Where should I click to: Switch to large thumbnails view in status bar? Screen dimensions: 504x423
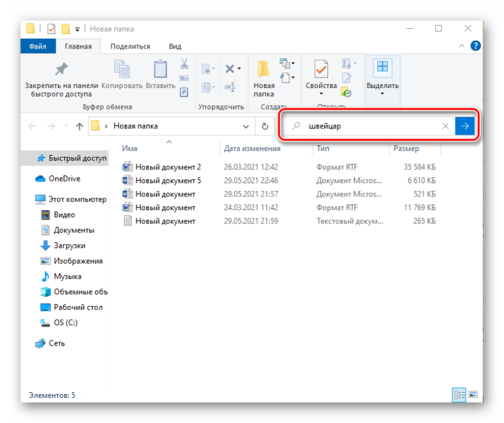[x=472, y=395]
